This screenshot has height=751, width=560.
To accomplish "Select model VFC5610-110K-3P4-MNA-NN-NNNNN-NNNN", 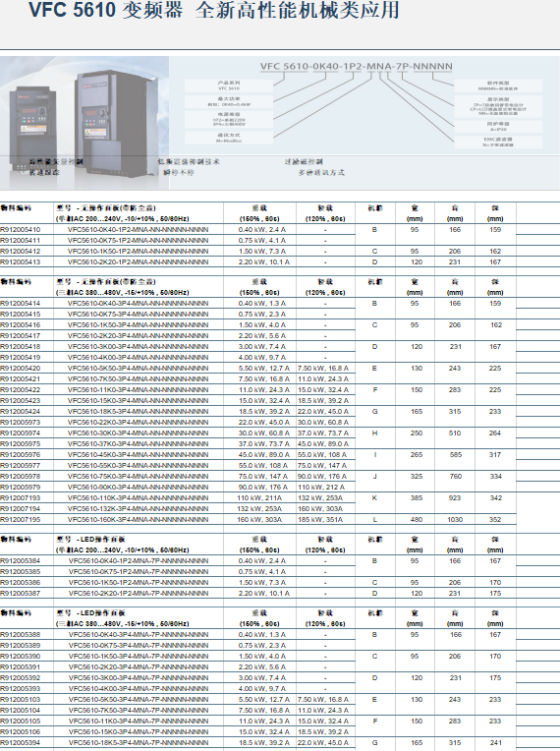I will (138, 498).
